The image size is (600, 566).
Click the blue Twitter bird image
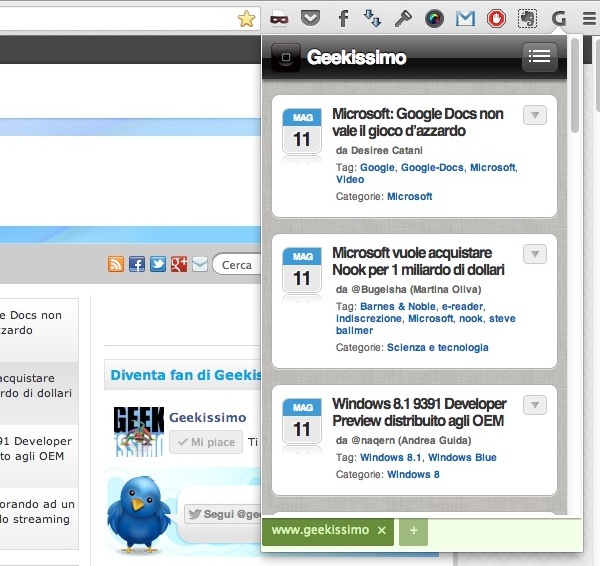(x=139, y=514)
